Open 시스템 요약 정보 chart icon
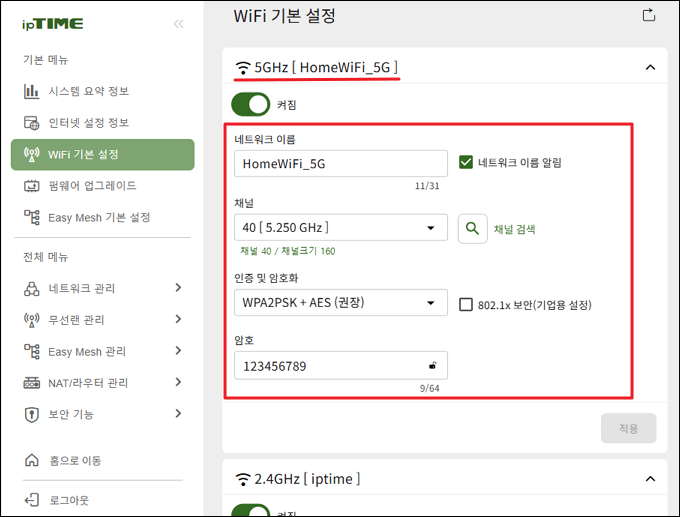The image size is (680, 517). (x=31, y=91)
